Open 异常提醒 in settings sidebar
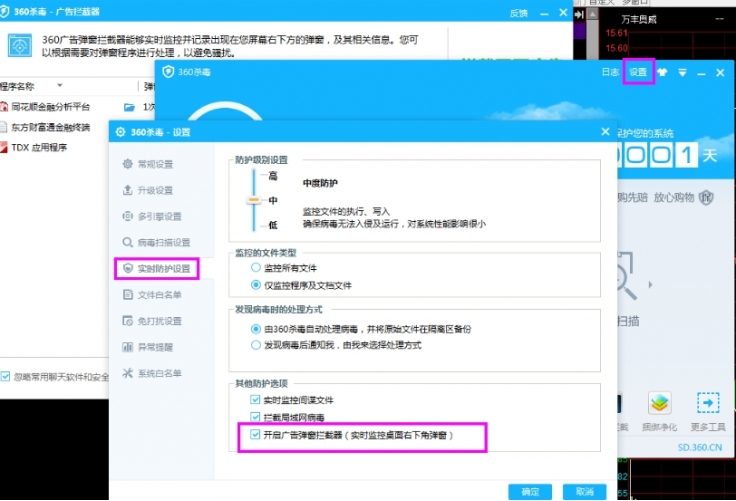 point(148,347)
